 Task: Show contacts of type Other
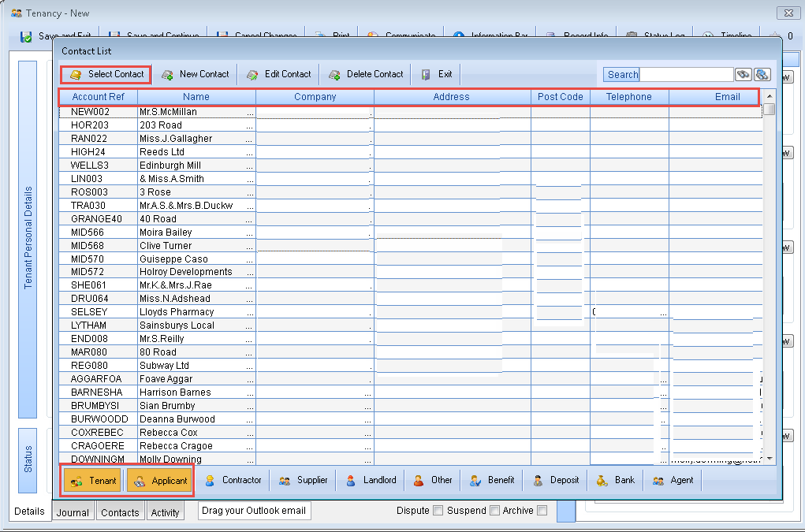tap(433, 480)
